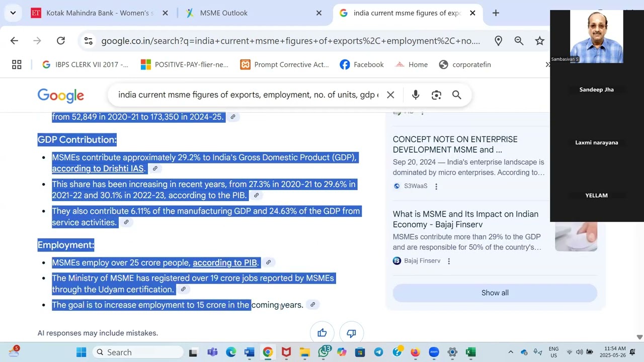
Task: Click the location pin icon in address bar
Action: point(498,41)
